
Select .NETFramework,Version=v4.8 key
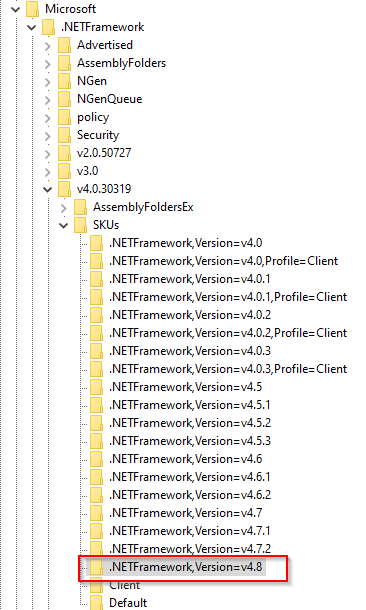(x=186, y=567)
